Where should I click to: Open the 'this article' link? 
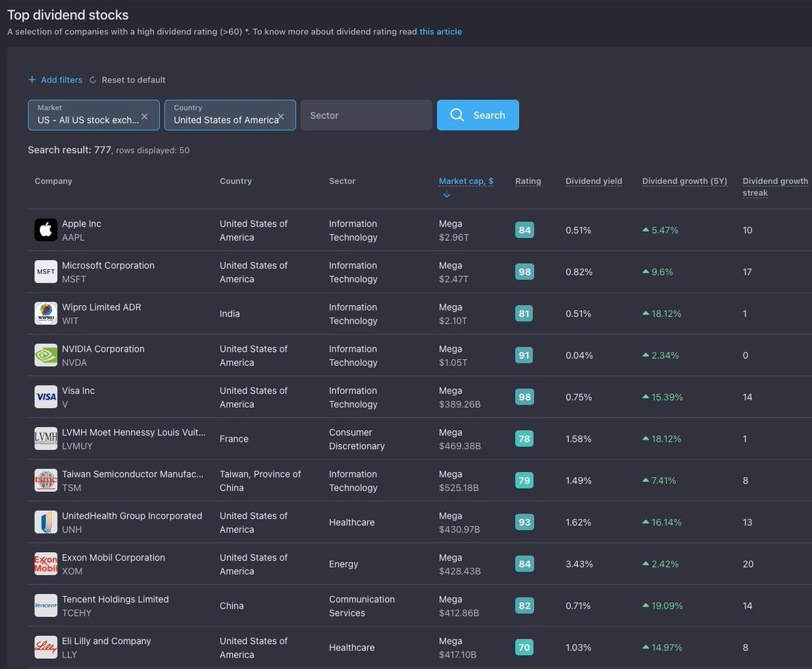pos(441,32)
